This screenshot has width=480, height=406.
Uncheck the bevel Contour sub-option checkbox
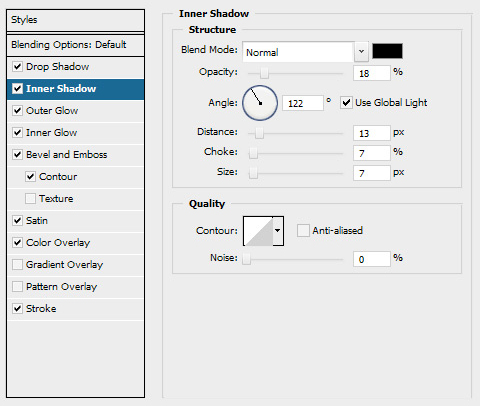coord(30,177)
